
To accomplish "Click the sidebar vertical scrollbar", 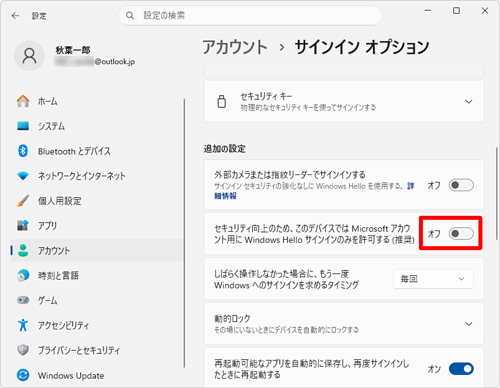I will (x=184, y=233).
